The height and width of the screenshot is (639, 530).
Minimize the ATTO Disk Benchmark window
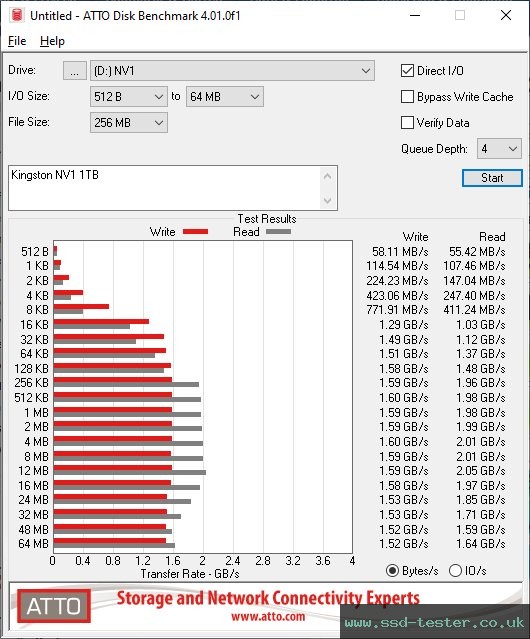pos(415,15)
